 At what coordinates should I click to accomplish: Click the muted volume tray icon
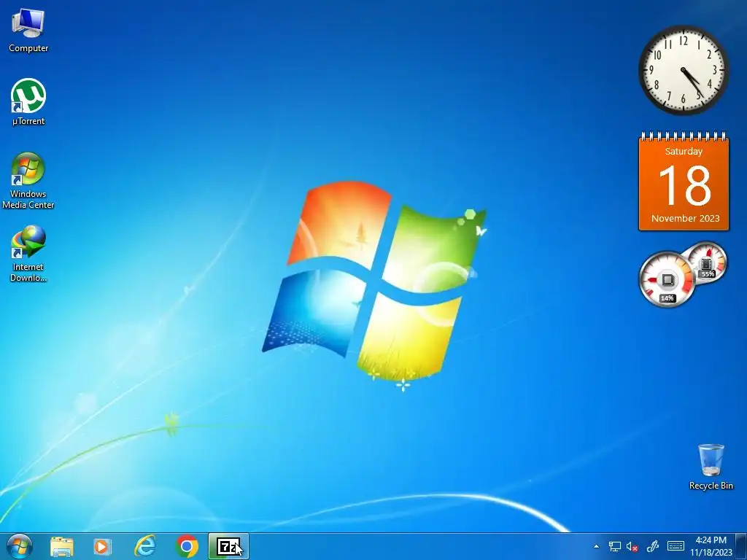(x=632, y=547)
